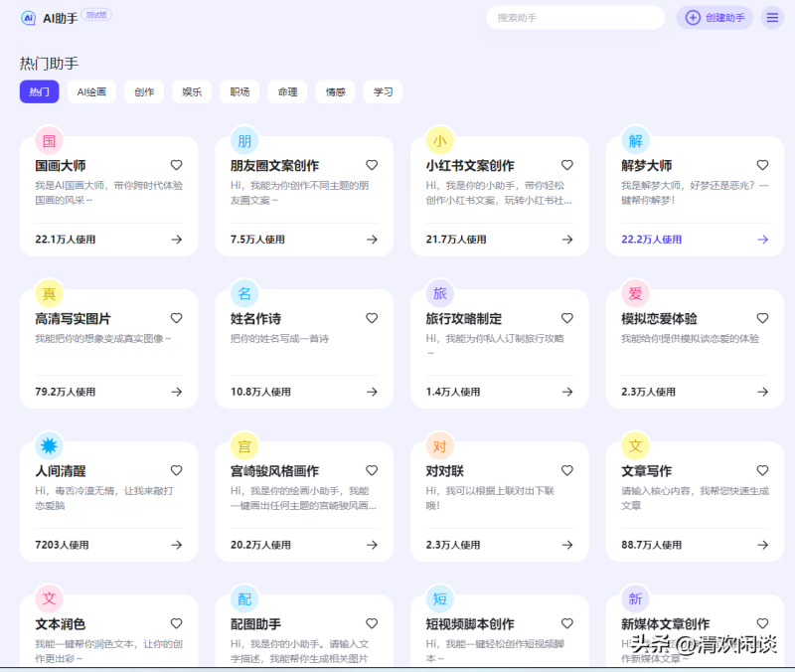
Task: Click the 国 avatar of 国画大师
Action: pos(49,140)
